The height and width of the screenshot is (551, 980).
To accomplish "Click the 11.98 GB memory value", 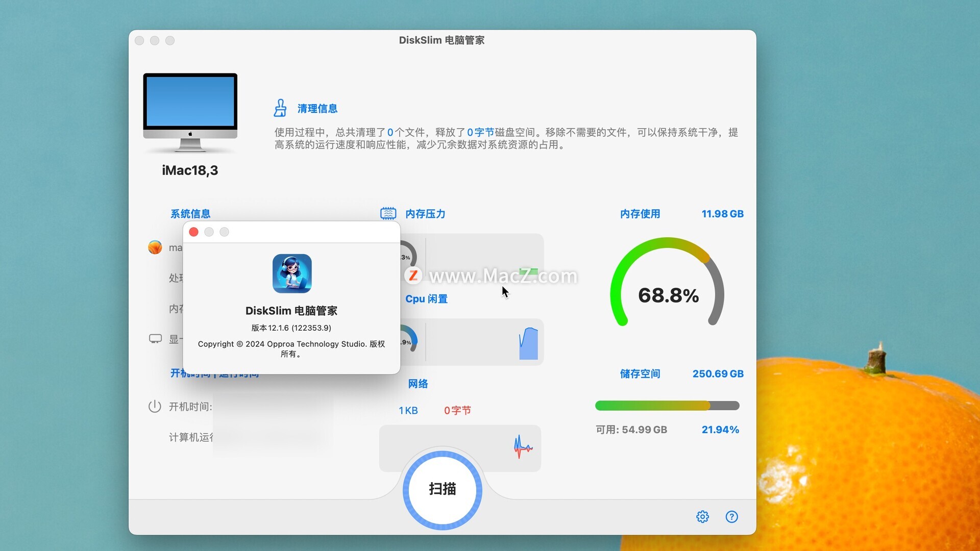I will (722, 214).
